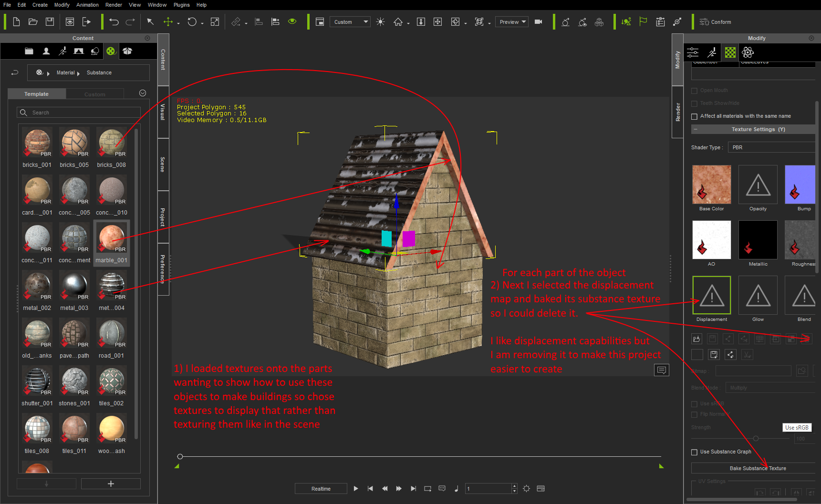
Task: Toggle the Flip Normal Y checkbox
Action: click(x=695, y=414)
